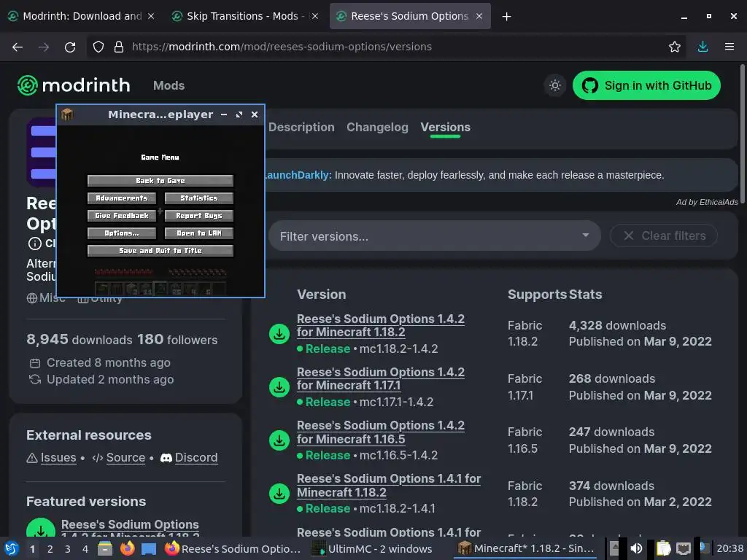Launch Firefox from the taskbar launcher icon

(127, 548)
